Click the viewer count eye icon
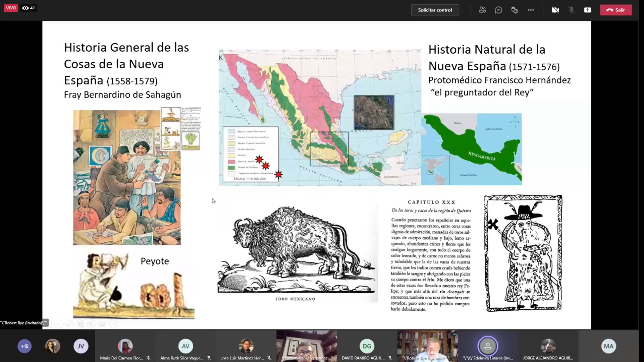The image size is (644, 362). point(25,8)
